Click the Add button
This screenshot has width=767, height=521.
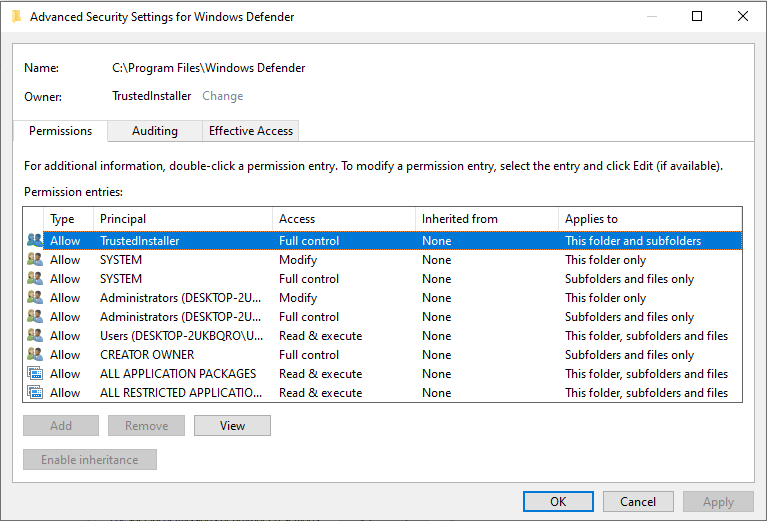click(61, 426)
